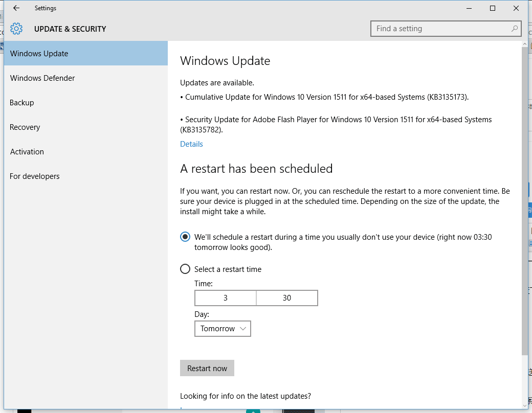Screen dimensions: 532x413
Task: Click the vertical scrollbar thumb
Action: click(x=524, y=199)
